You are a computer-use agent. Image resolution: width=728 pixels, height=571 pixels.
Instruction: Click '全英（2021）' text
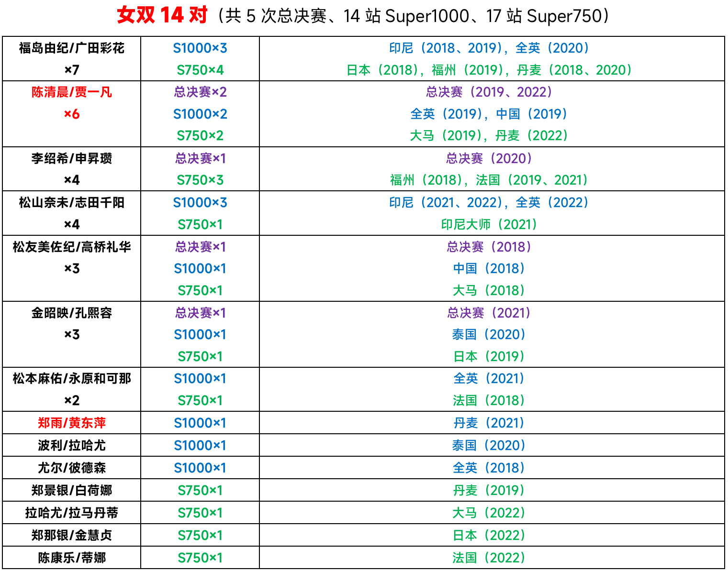coord(489,378)
